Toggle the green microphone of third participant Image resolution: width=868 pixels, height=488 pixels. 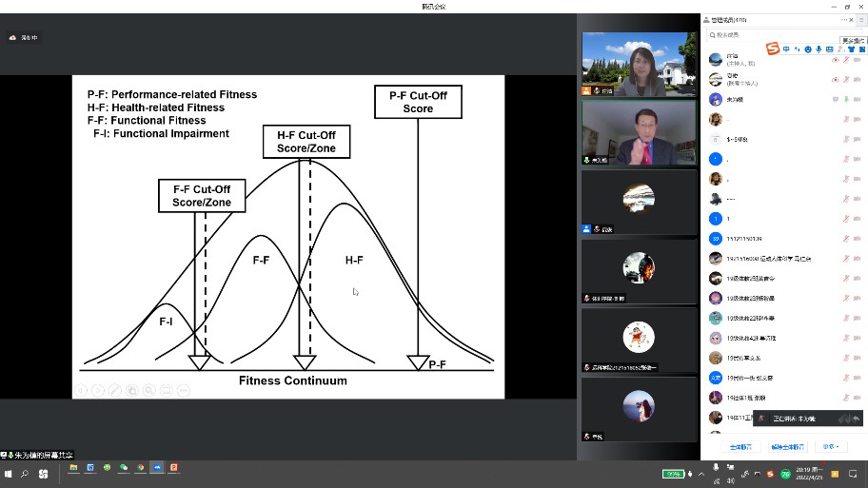tap(846, 99)
